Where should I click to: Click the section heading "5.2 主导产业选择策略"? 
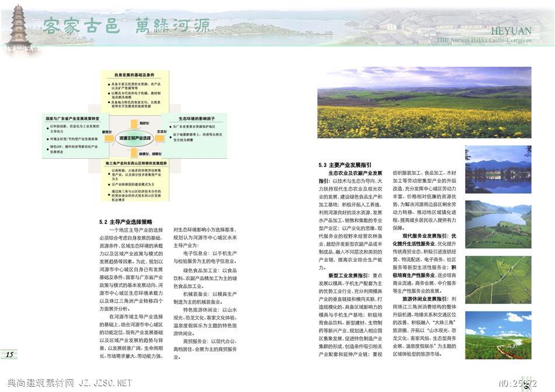[126, 222]
